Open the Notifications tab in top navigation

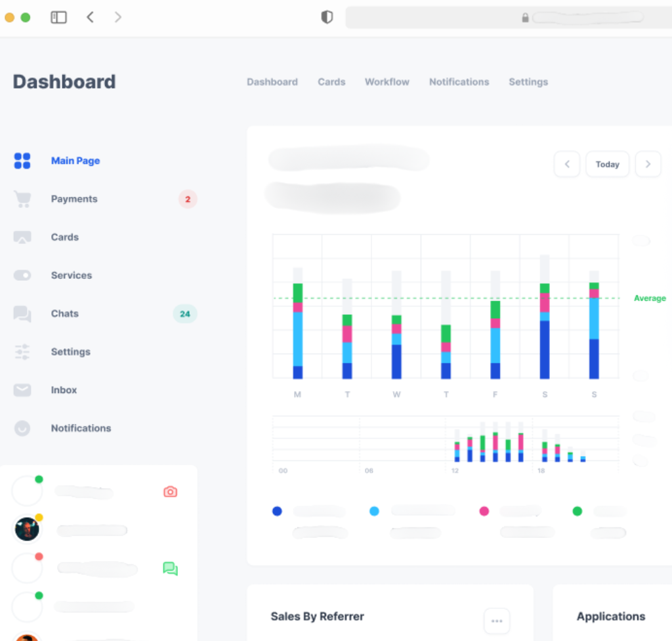pos(459,82)
